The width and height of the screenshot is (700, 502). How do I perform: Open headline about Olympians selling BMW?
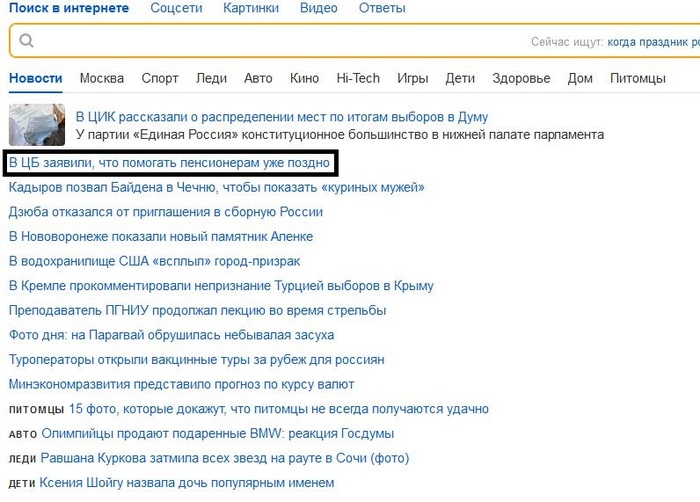(218, 433)
